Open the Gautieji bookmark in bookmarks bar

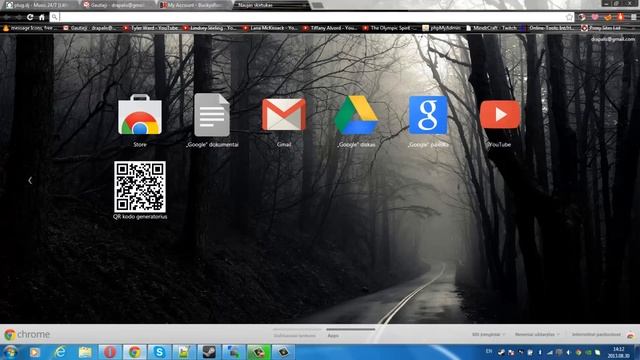pyautogui.click(x=91, y=28)
